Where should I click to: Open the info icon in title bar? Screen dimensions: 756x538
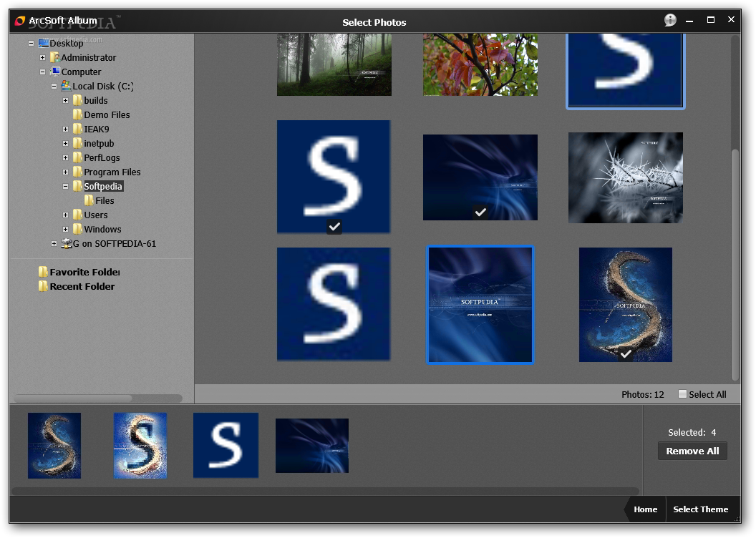[670, 20]
